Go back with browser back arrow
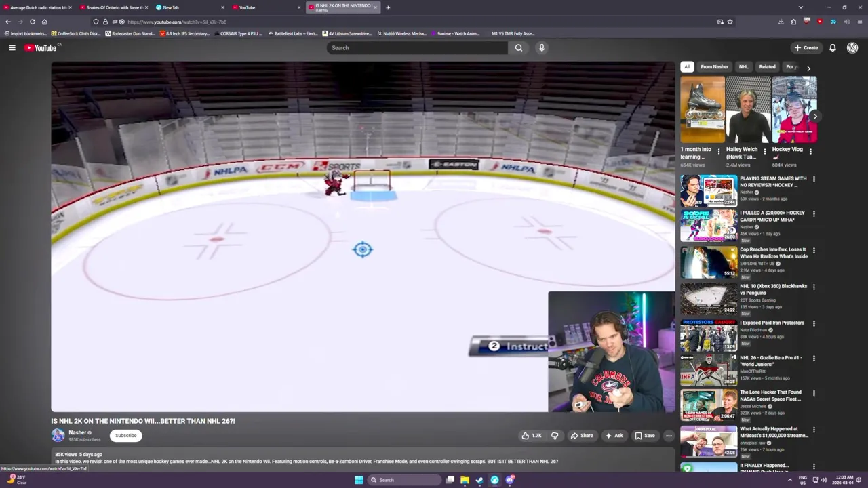The width and height of the screenshot is (868, 488). [8, 22]
